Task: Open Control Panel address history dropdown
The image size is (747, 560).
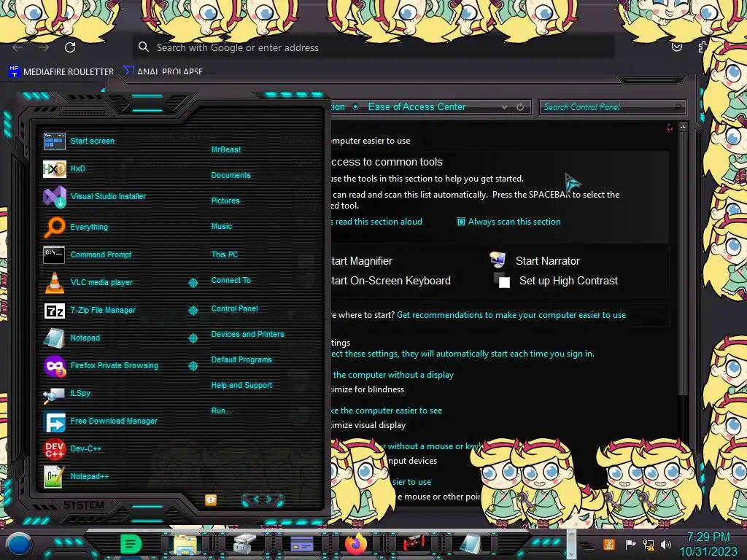Action: [x=504, y=107]
